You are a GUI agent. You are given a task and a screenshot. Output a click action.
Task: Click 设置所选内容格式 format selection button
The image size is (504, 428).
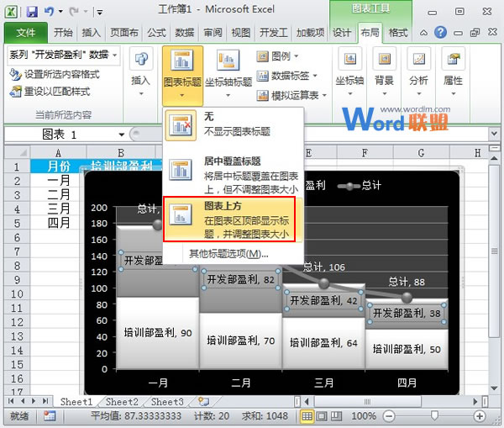55,74
